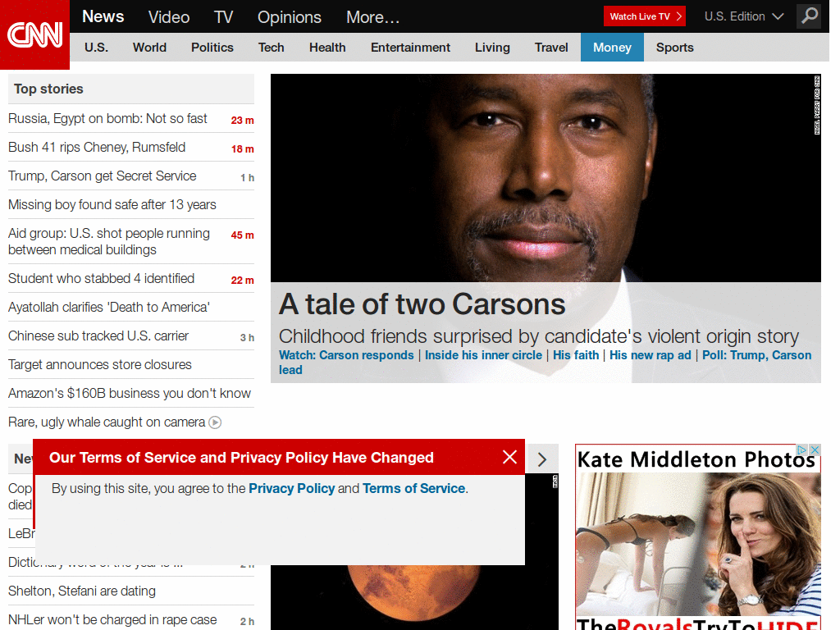Click the AdChoices icon on the Kate Middleton ad
The height and width of the screenshot is (630, 840).
pyautogui.click(x=801, y=450)
